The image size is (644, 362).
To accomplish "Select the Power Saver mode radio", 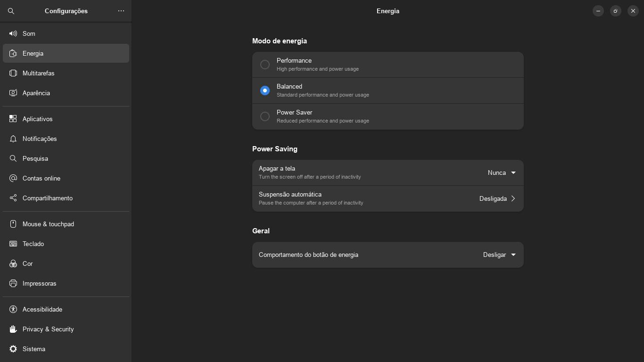I will 265,116.
